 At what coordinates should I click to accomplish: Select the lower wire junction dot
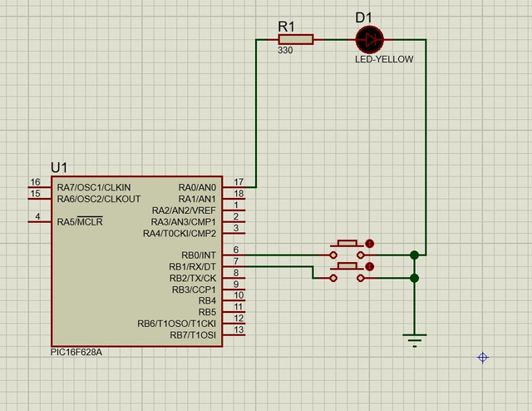[414, 278]
